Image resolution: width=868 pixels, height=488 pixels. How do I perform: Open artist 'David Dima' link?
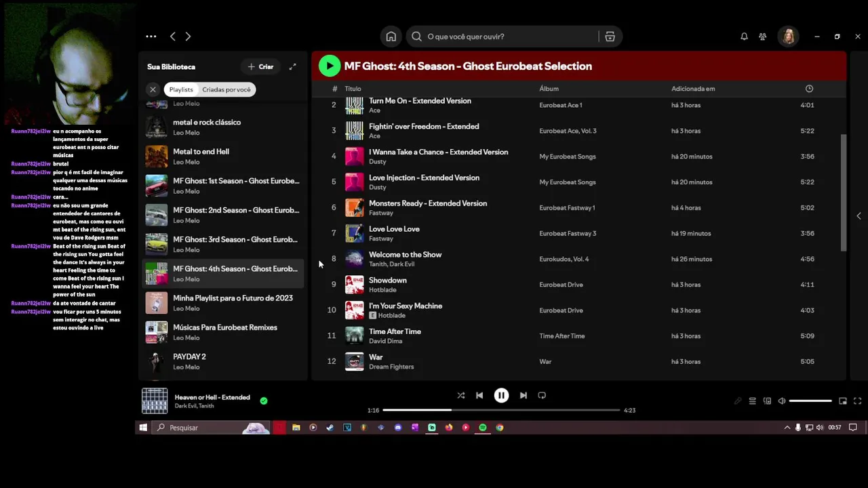pyautogui.click(x=385, y=341)
